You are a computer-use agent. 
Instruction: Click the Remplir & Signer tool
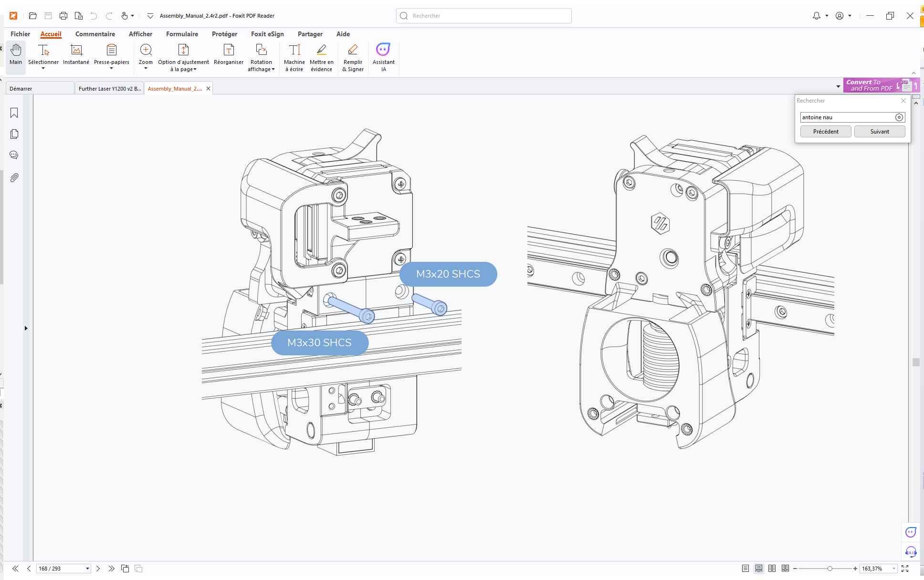353,57
